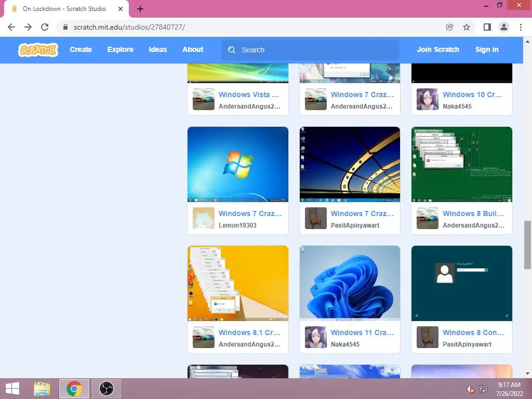Open Chrome profile avatar
Viewport: 532px width, 399px height.
click(504, 27)
